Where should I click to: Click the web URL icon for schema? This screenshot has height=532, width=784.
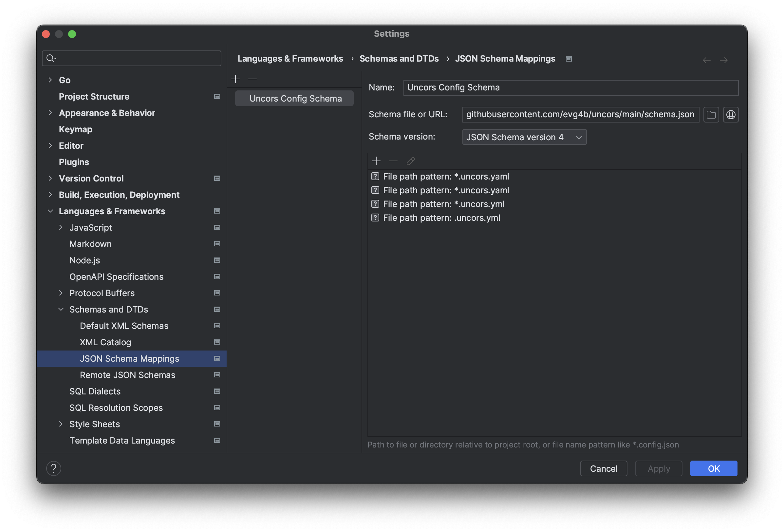(x=731, y=114)
